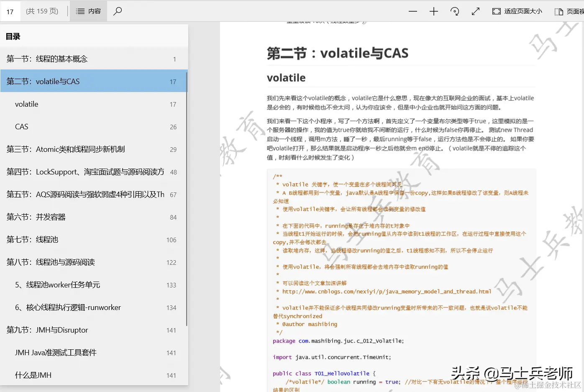Click the @author mashibing comment line
This screenshot has width=584, height=392.
pyautogui.click(x=309, y=324)
